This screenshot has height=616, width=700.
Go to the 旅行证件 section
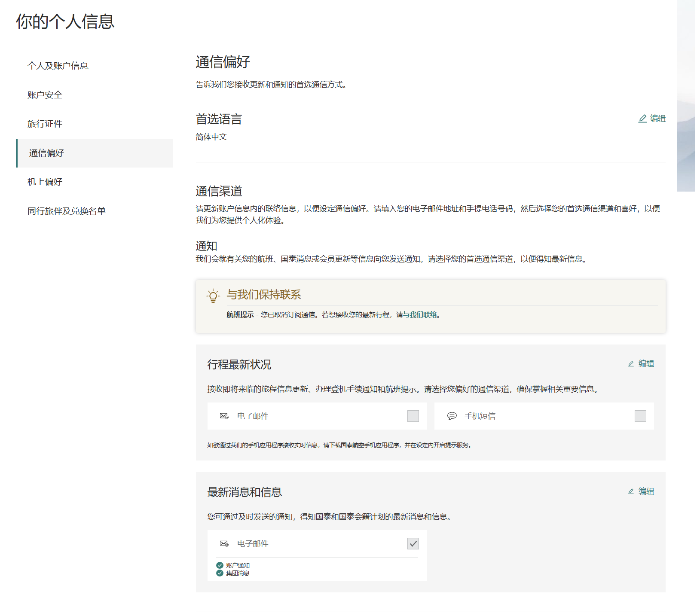(45, 124)
